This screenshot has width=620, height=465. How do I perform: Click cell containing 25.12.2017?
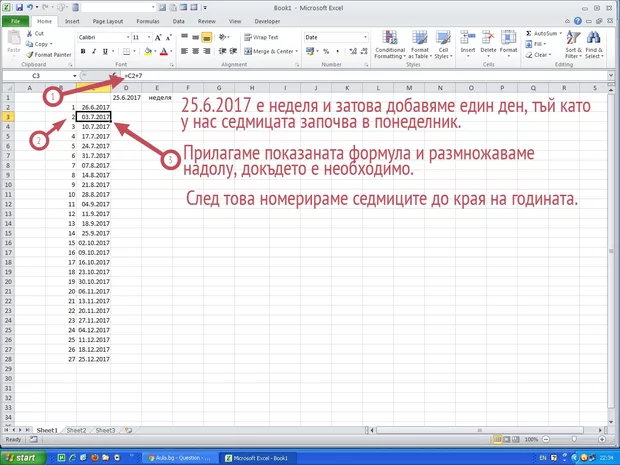tap(94, 359)
